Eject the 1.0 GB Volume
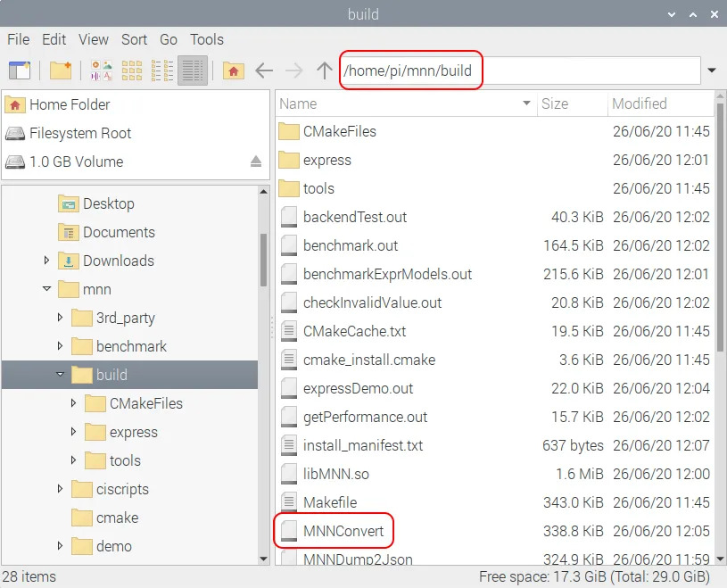The height and width of the screenshot is (588, 727). pos(256,161)
